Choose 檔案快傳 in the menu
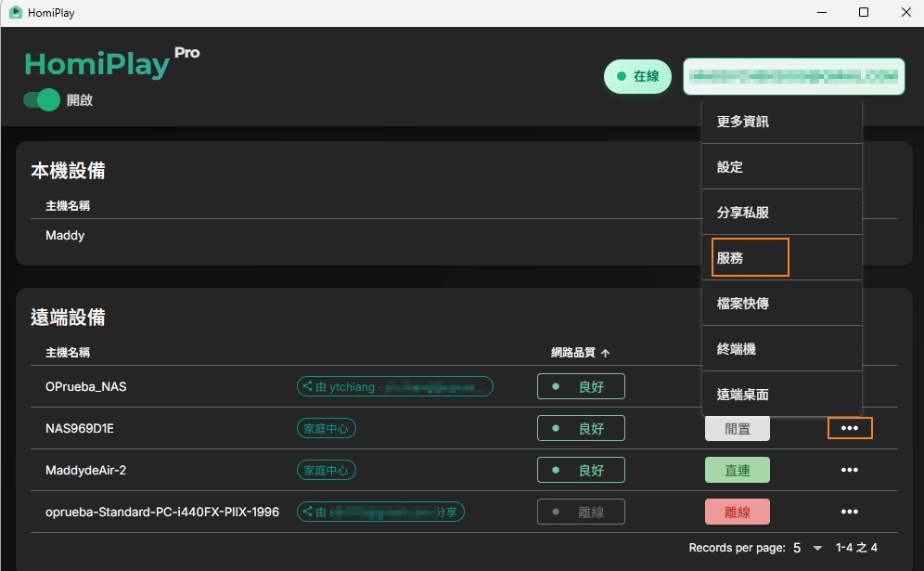This screenshot has width=924, height=571. point(782,304)
